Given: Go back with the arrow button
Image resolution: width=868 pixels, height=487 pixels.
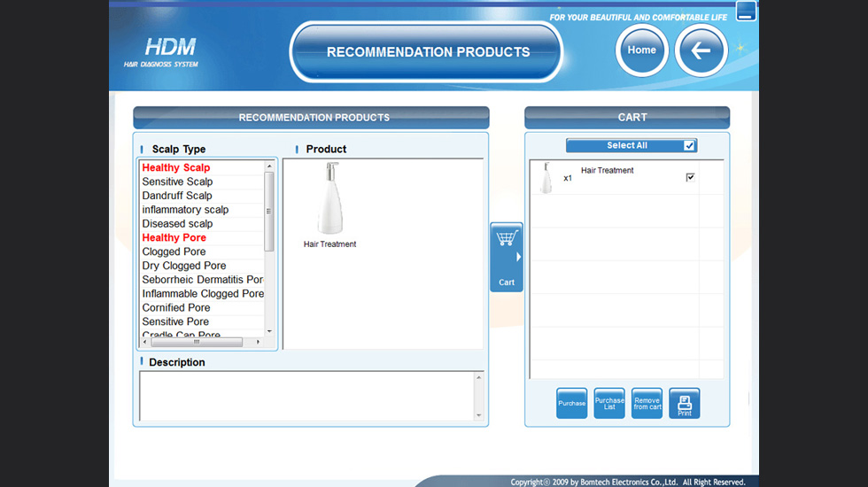Looking at the screenshot, I should coord(701,50).
